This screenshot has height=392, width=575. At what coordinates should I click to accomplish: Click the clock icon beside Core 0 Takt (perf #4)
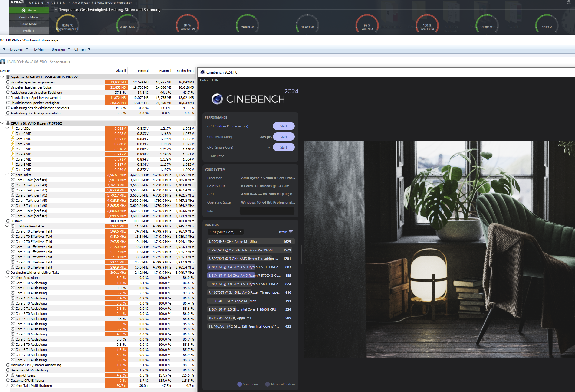point(13,180)
